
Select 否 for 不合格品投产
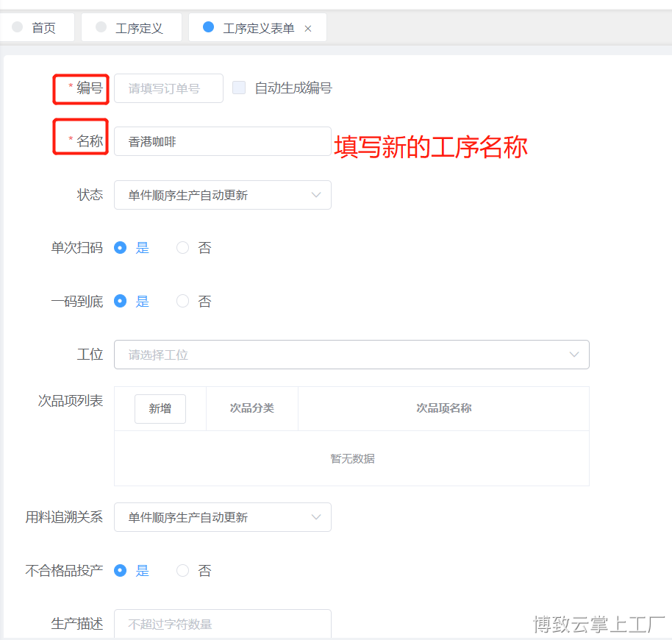(x=183, y=570)
